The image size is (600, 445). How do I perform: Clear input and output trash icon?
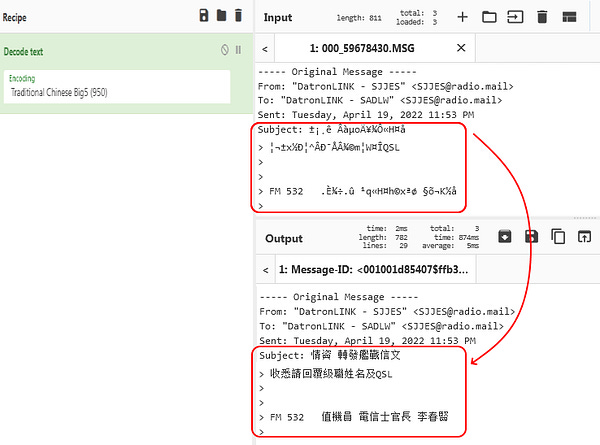tap(542, 17)
